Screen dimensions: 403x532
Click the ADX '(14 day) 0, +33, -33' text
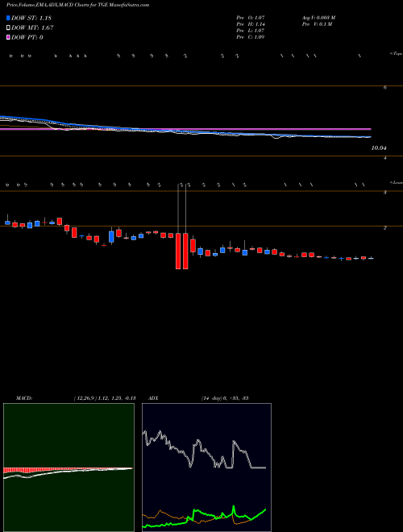coord(225,398)
